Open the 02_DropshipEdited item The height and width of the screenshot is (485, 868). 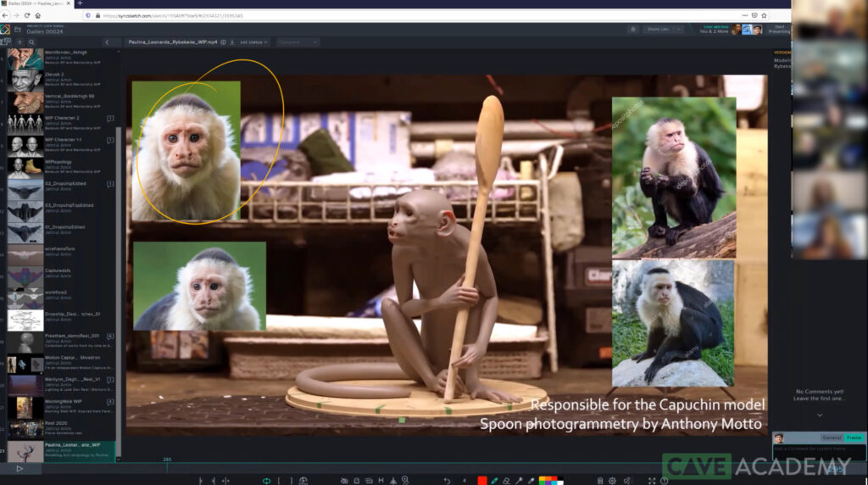[x=61, y=188]
